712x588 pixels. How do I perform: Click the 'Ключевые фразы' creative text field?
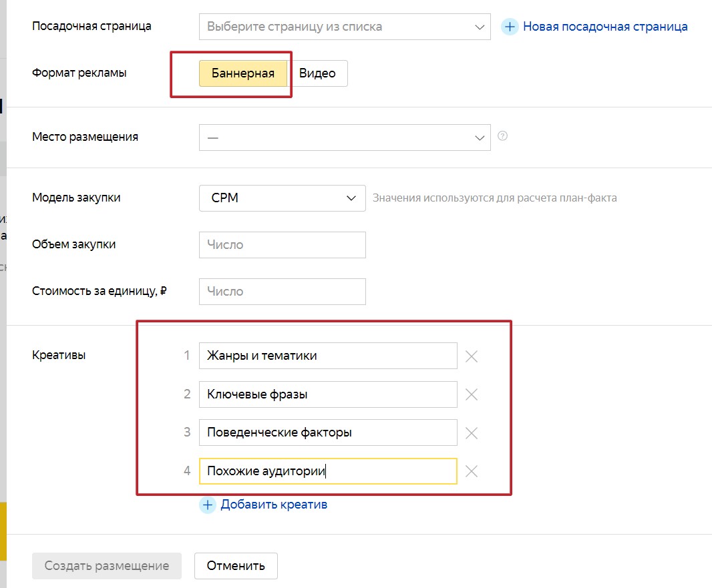coord(327,394)
